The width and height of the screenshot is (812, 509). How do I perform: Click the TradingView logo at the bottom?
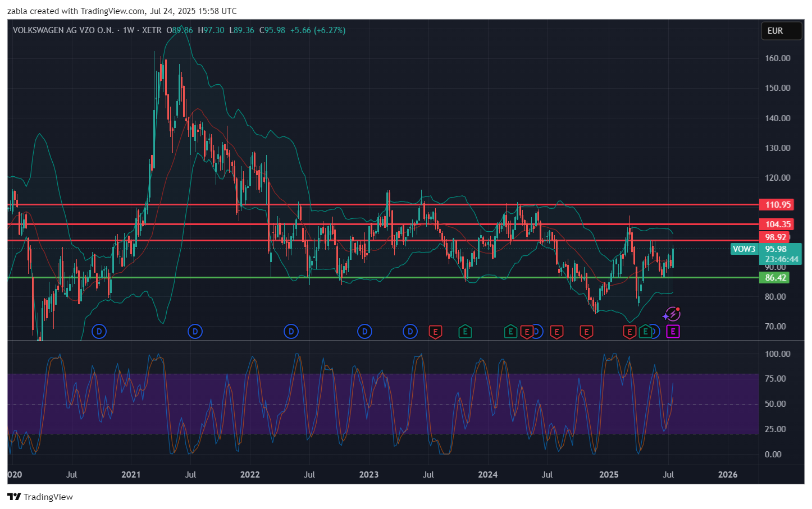[x=40, y=497]
